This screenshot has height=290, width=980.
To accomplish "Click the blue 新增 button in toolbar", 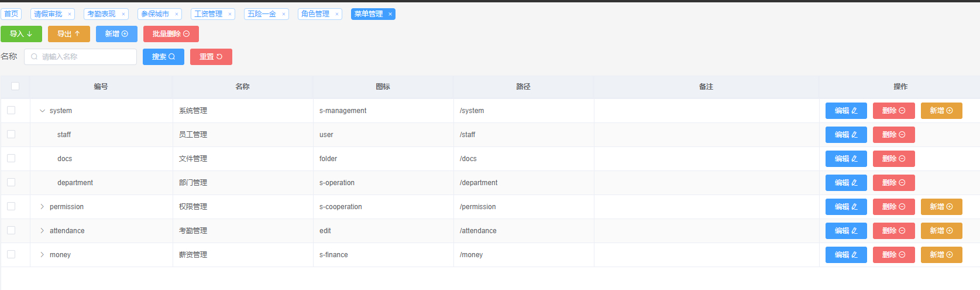I will coord(116,34).
